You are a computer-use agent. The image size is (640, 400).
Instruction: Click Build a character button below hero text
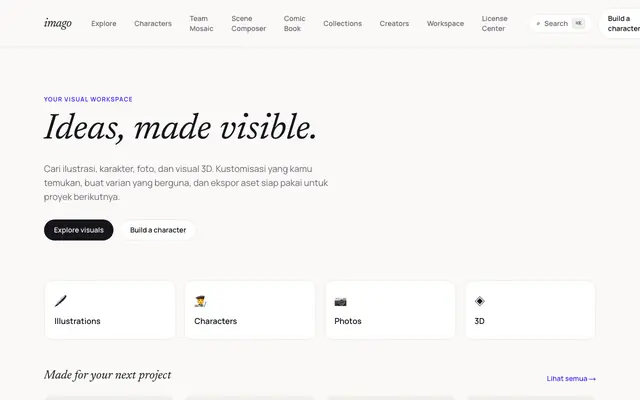[x=158, y=230]
